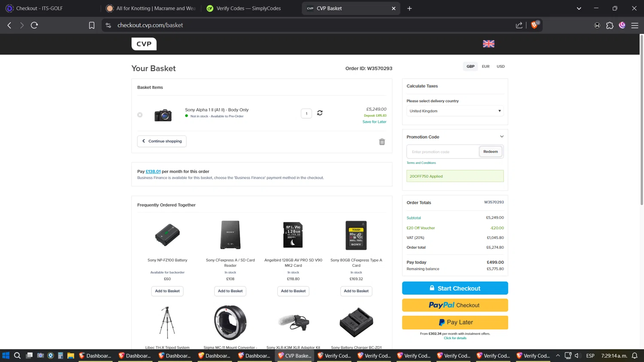Click the item quantity field
The height and width of the screenshot is (362, 644).
pyautogui.click(x=307, y=114)
